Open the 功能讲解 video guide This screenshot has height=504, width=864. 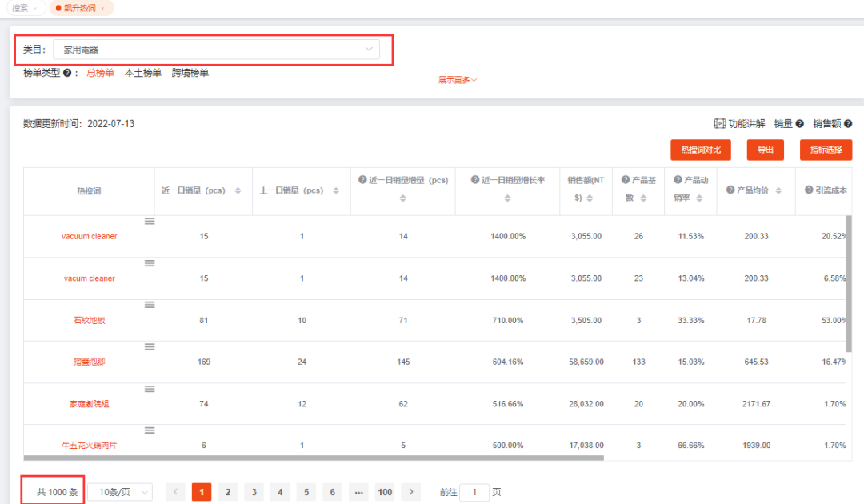739,124
